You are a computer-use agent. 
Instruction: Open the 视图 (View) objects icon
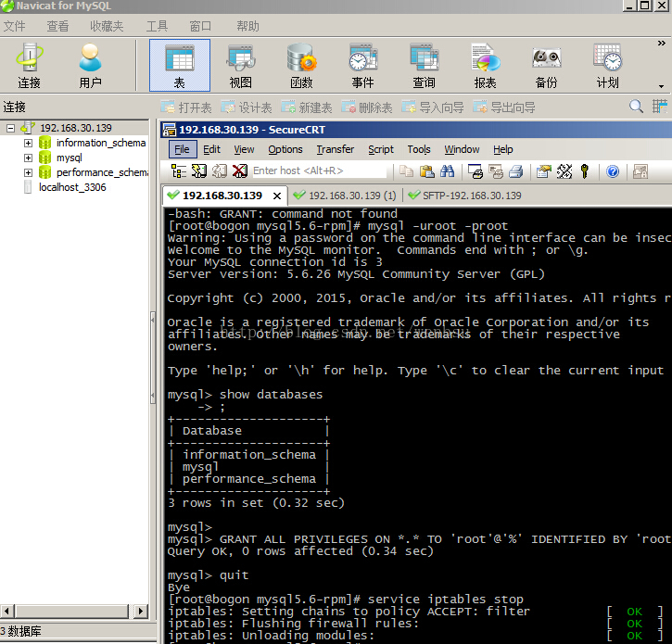pos(241,66)
